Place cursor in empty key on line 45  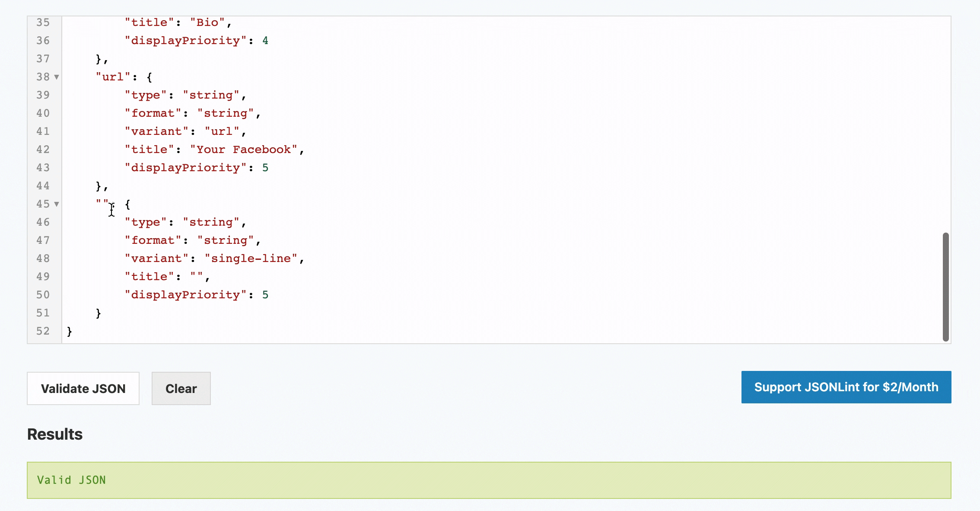[x=102, y=204]
